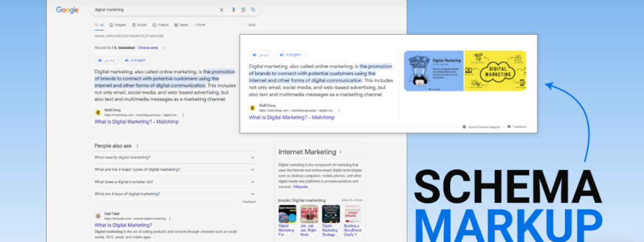Click 'Building a StoryBrand' title text
644x242 pixels.
[x=352, y=230]
